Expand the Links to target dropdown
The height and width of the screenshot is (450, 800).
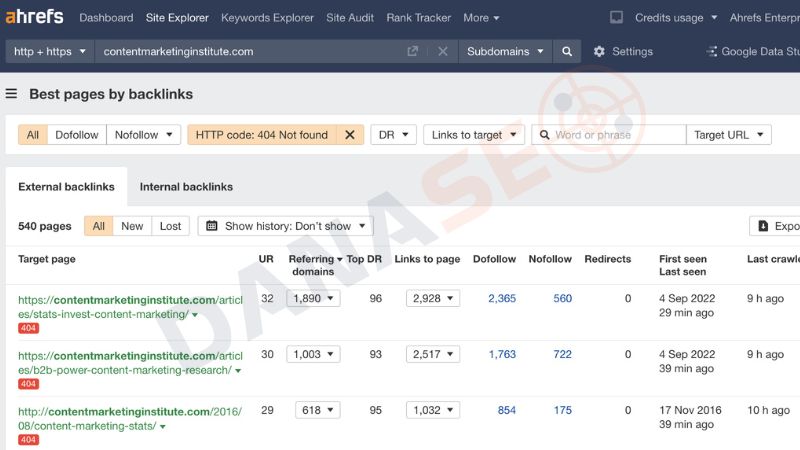(x=474, y=135)
